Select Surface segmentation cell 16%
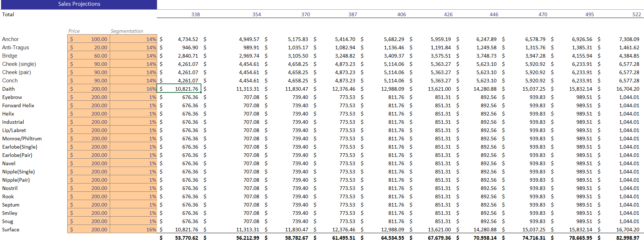The image size is (644, 240). point(133,230)
